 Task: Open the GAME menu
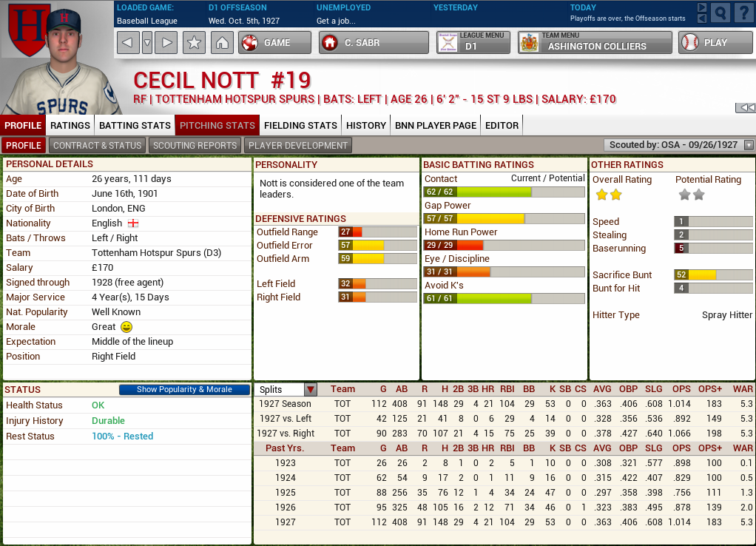pyautogui.click(x=275, y=42)
